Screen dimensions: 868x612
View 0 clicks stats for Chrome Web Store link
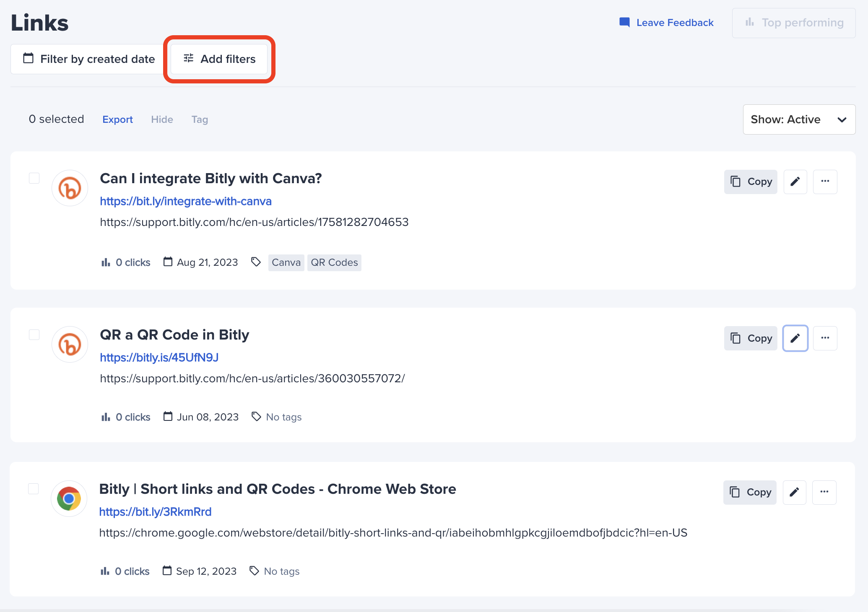125,571
